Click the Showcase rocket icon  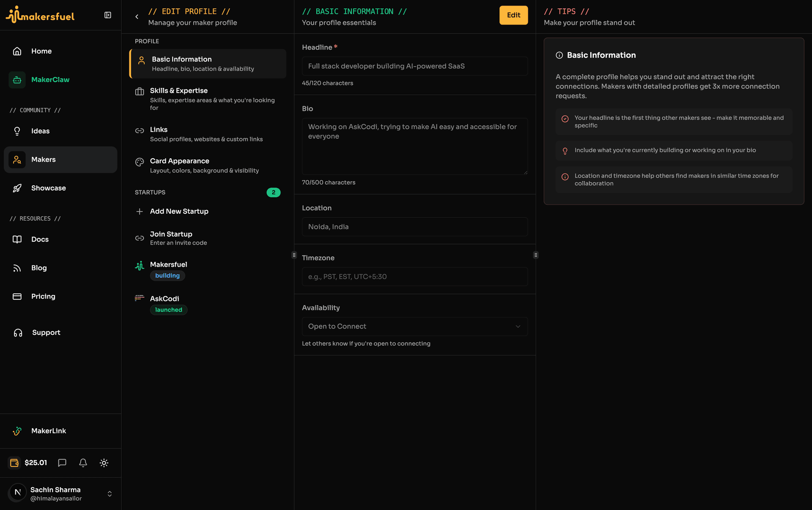click(x=17, y=188)
